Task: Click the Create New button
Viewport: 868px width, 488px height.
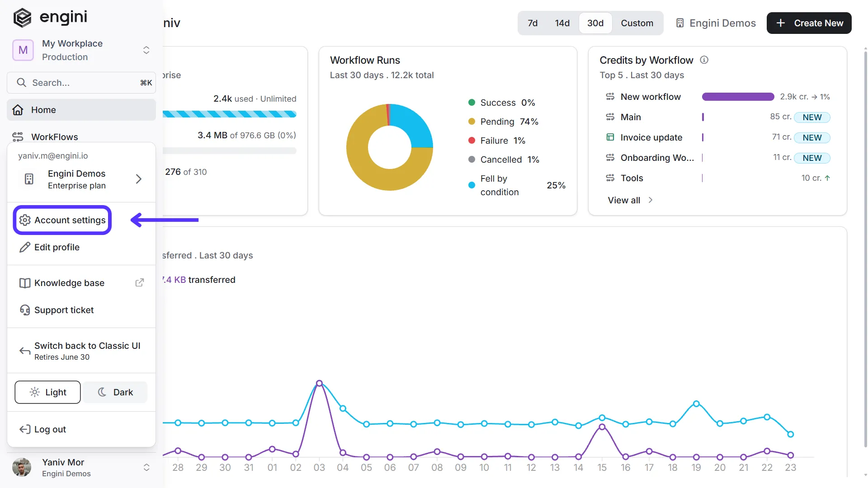Action: 809,23
